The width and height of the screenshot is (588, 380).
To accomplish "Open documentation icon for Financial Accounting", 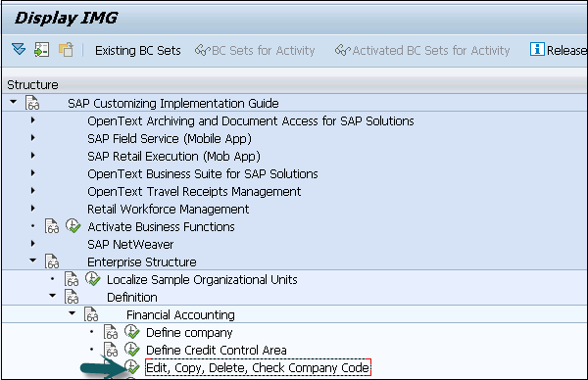I will tap(91, 314).
